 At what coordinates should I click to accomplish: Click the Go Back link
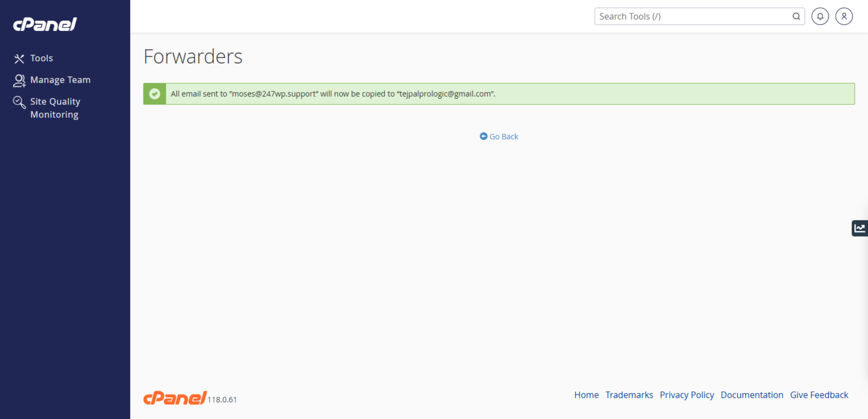504,136
